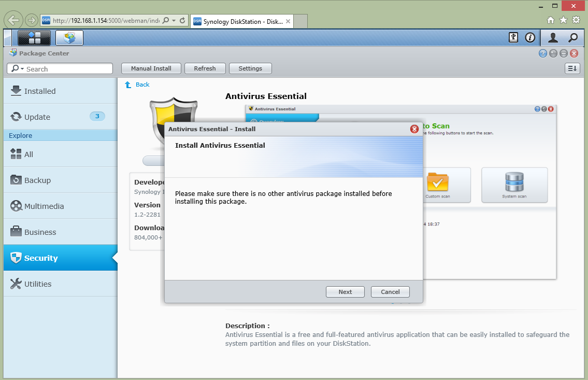
Task: Click the browser address bar URL
Action: point(106,21)
